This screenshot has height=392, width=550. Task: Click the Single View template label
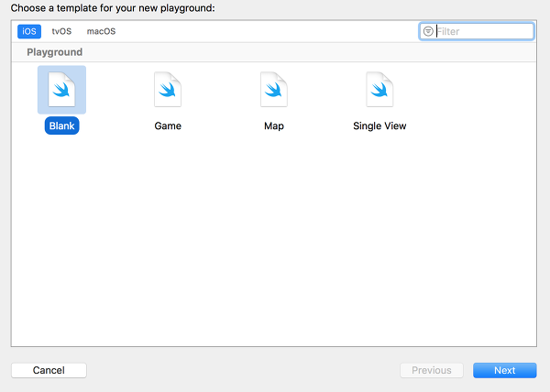[x=379, y=125]
